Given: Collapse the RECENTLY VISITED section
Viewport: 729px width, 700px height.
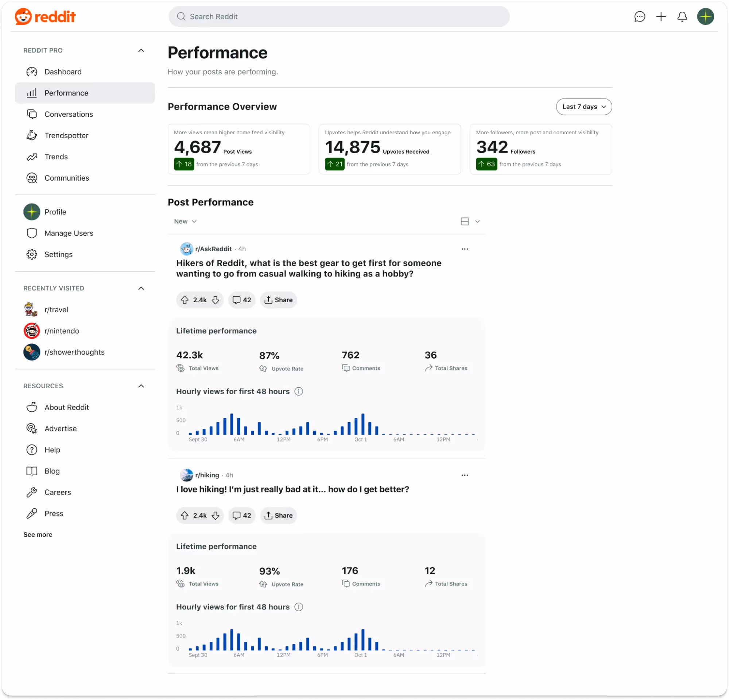Looking at the screenshot, I should pos(141,288).
